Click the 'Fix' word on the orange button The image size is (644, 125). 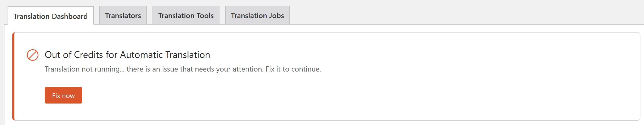point(56,96)
